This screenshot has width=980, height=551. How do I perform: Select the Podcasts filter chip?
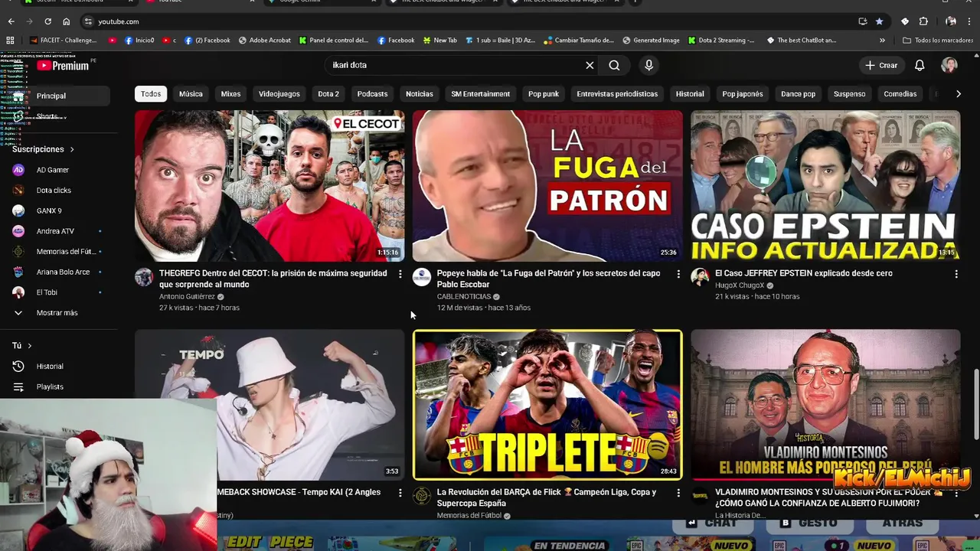click(372, 93)
